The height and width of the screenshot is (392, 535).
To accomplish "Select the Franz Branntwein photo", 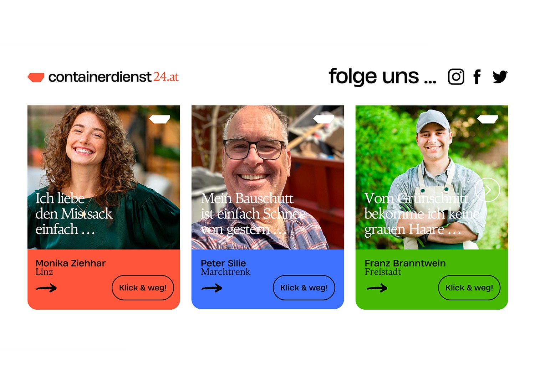I will [432, 177].
